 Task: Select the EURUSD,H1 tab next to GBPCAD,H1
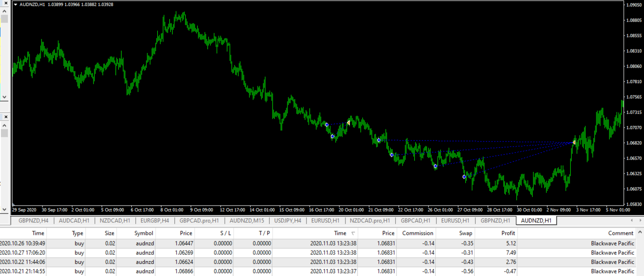(455, 220)
